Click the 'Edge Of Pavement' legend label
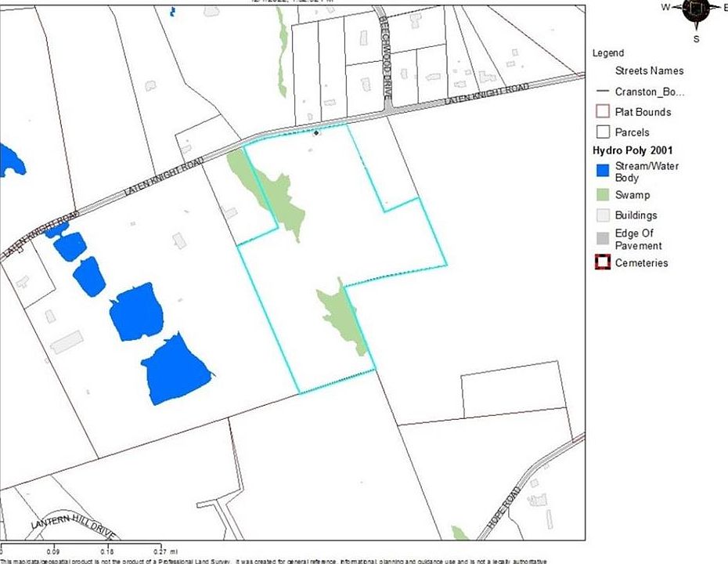Viewport: 728px width, 564px height. tap(639, 239)
